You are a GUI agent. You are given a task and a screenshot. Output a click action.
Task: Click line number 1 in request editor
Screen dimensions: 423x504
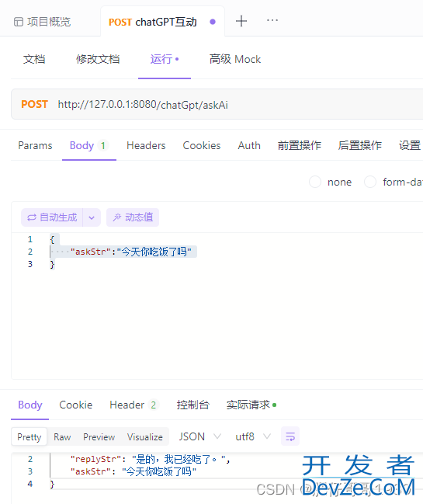29,239
